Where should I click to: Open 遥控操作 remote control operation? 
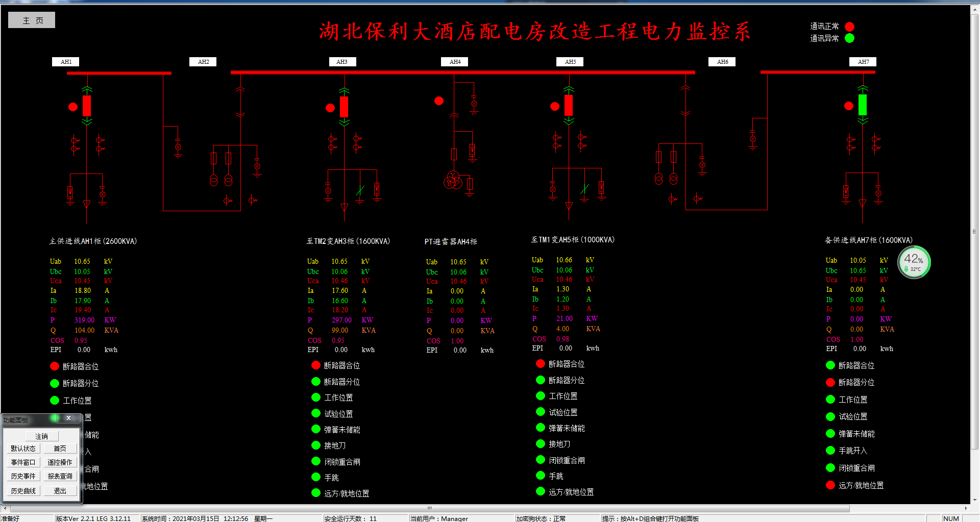[x=60, y=462]
